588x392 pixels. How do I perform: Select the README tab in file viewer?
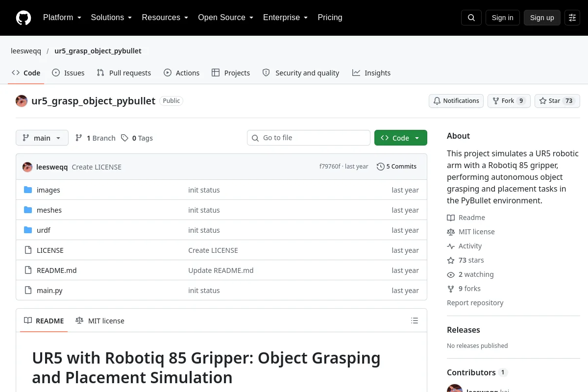(x=44, y=321)
